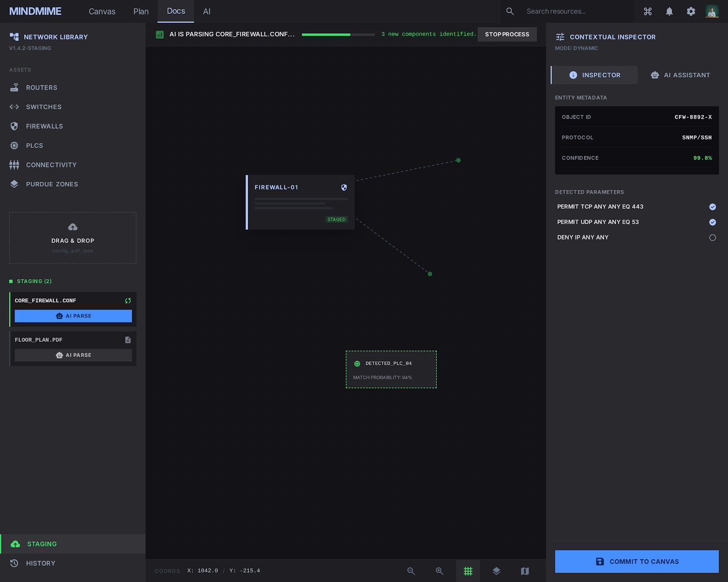Open the Routers asset library
The width and height of the screenshot is (728, 582).
click(41, 87)
